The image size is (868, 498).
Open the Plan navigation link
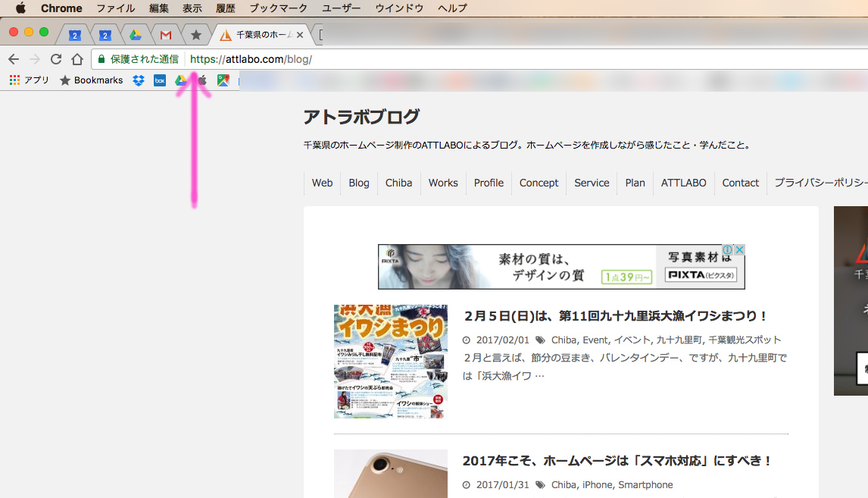click(635, 183)
